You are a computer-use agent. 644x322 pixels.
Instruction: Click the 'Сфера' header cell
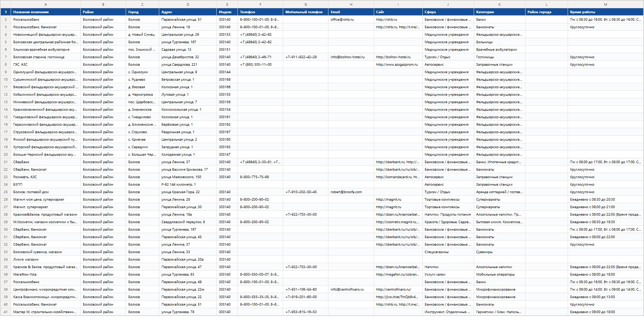[448, 12]
